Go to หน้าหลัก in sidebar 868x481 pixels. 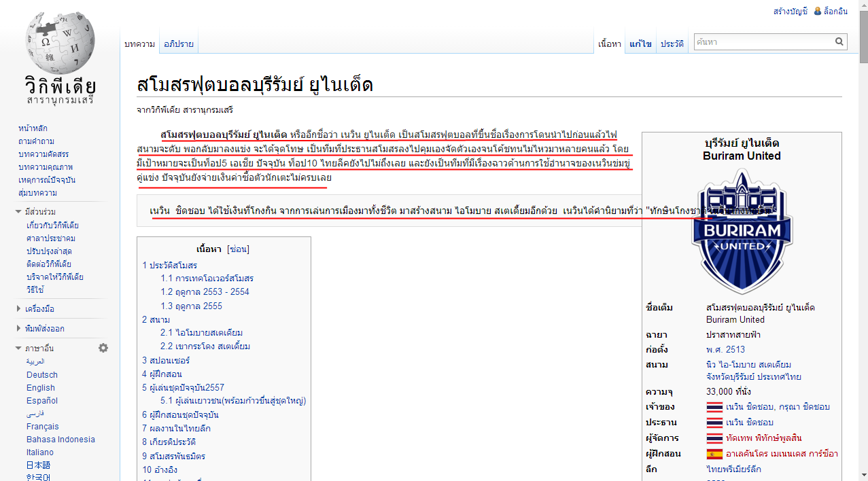33,128
